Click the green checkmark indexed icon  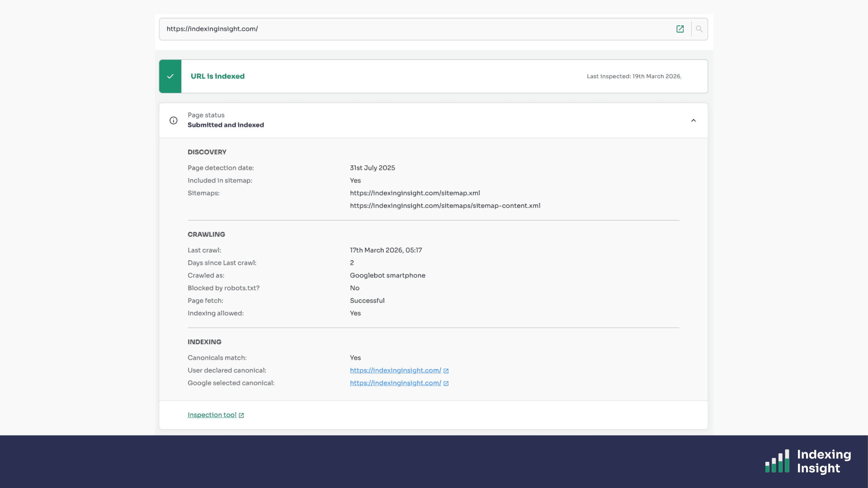(x=170, y=76)
